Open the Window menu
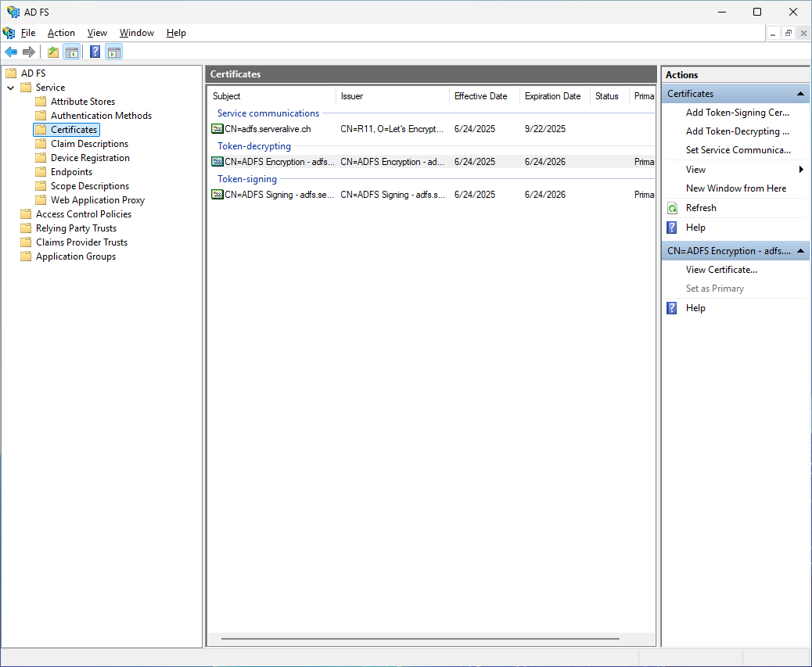 (x=137, y=33)
